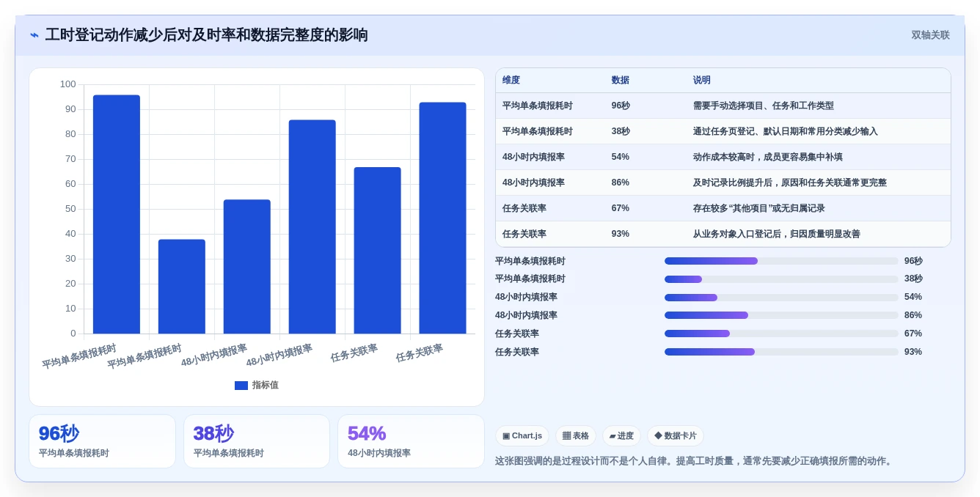Click the lightning icon beside the dashboard title

[x=34, y=35]
